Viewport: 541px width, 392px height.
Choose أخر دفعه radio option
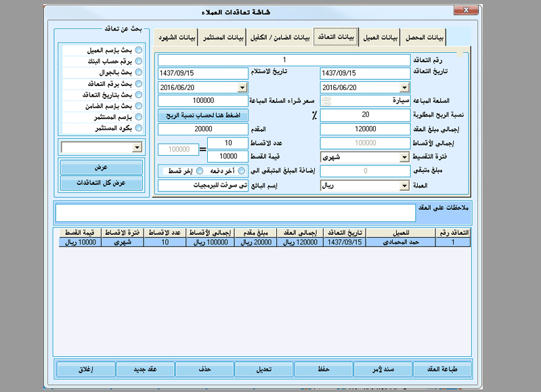point(242,171)
